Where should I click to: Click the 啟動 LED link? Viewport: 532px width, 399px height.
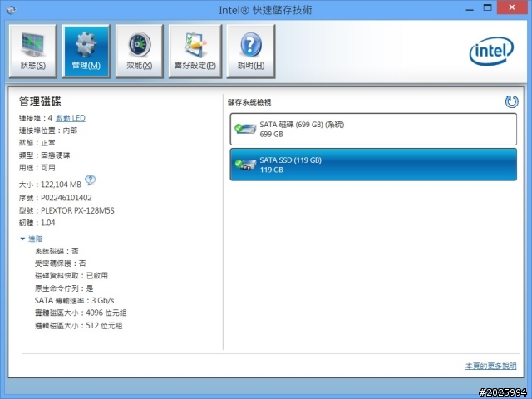point(70,118)
